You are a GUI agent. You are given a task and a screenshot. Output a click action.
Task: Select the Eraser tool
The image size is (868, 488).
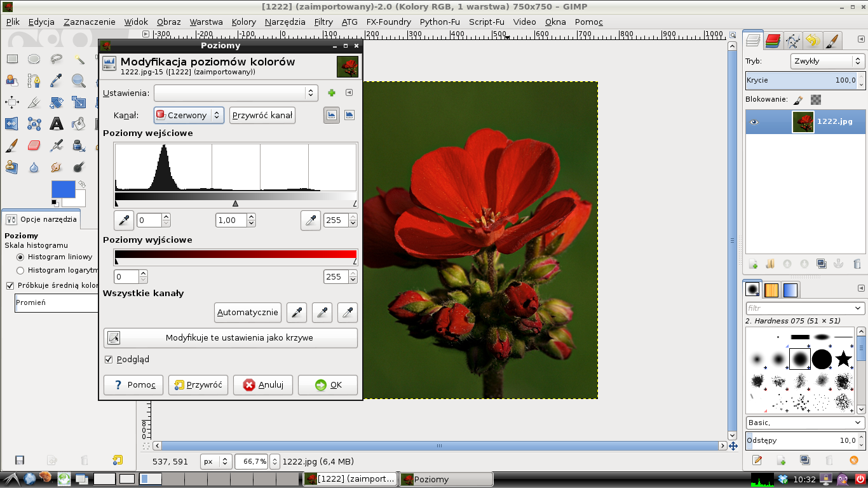tap(34, 146)
